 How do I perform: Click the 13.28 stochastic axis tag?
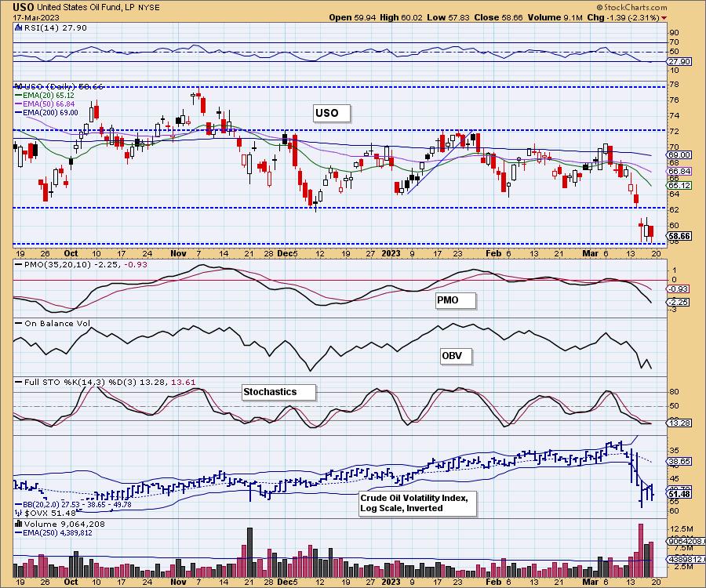(679, 423)
